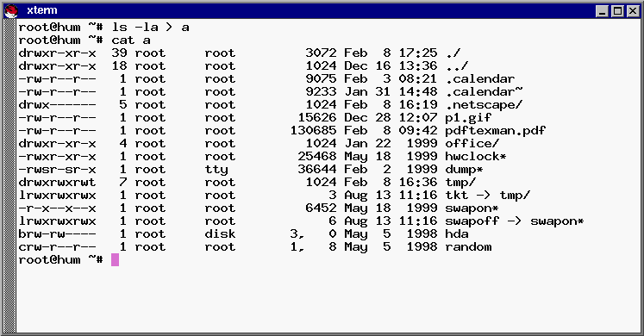Click the '.calendar' file name without tilde
644x336 pixels.
[480, 79]
